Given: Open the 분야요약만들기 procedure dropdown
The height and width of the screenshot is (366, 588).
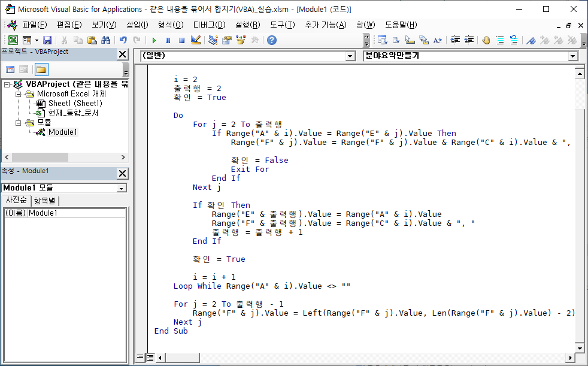Looking at the screenshot, I should pos(572,56).
